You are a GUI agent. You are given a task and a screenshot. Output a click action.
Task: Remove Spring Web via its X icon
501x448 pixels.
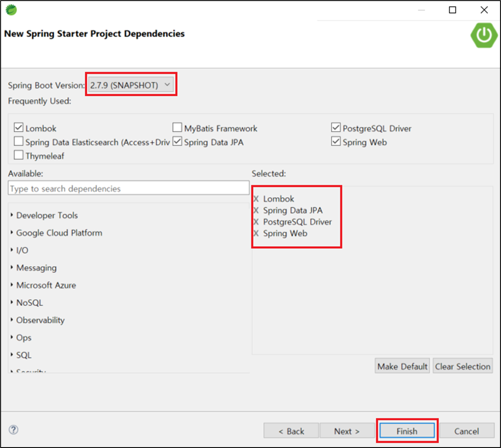pyautogui.click(x=256, y=233)
